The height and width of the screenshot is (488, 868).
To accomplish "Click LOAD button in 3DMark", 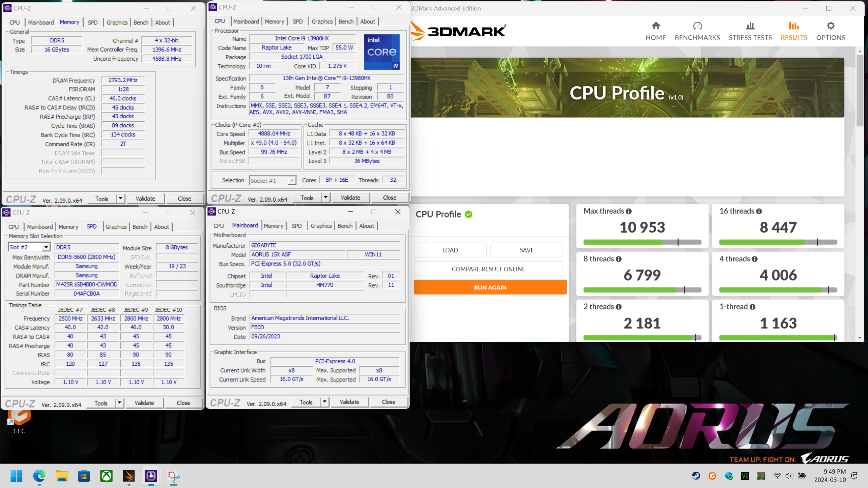I will tap(450, 250).
